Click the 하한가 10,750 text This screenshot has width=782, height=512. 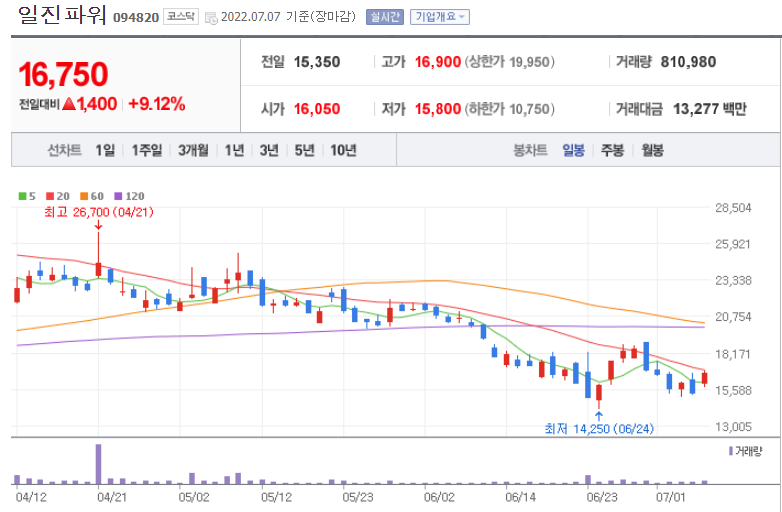[x=509, y=109]
